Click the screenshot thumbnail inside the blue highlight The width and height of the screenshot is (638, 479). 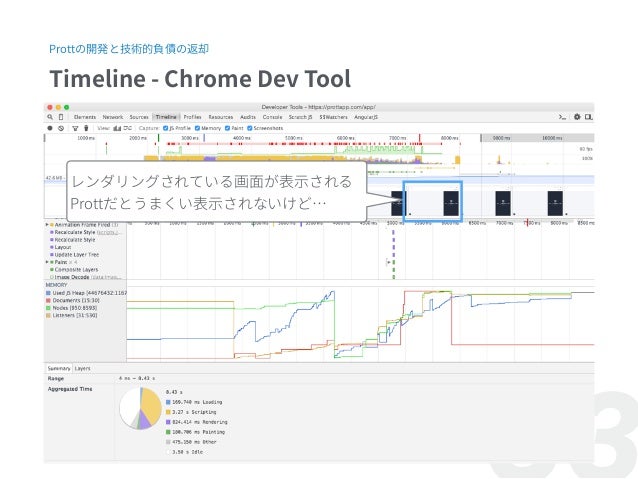451,203
